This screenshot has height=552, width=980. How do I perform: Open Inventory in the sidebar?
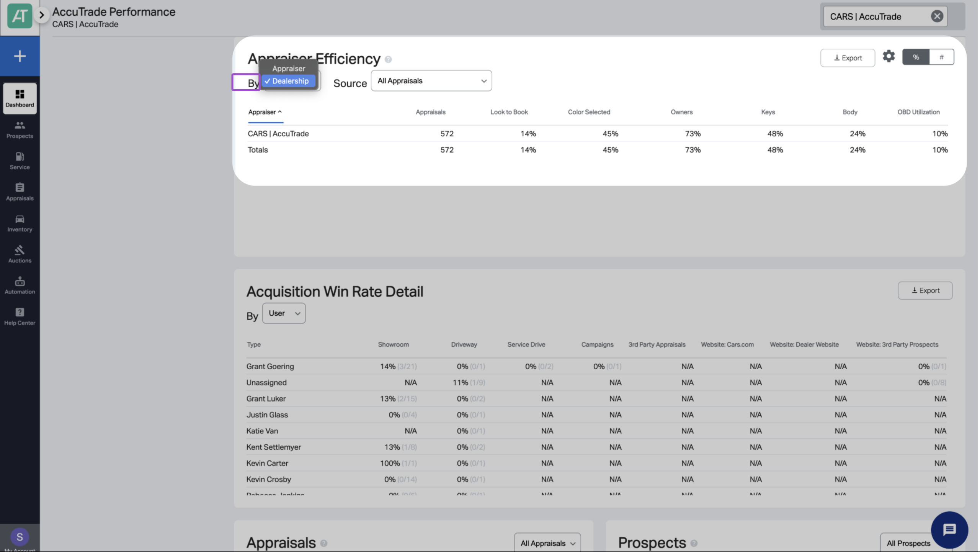point(20,223)
